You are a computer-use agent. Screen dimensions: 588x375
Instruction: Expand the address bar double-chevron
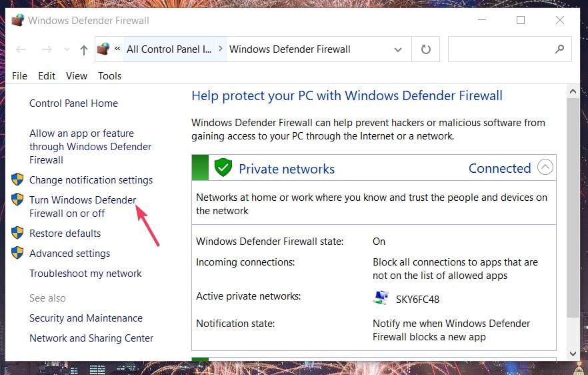click(x=117, y=49)
